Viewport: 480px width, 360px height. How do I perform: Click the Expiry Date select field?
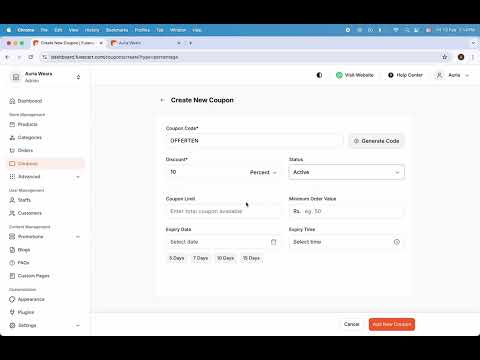pyautogui.click(x=223, y=242)
